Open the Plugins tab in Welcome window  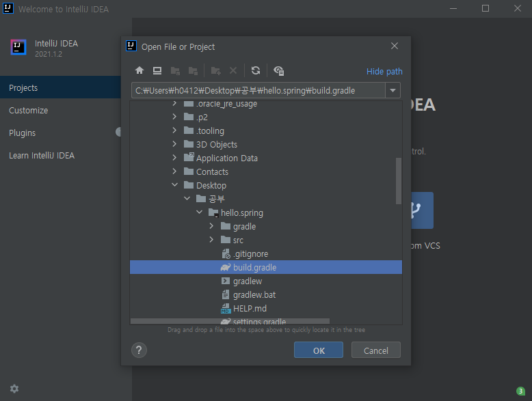60,133
